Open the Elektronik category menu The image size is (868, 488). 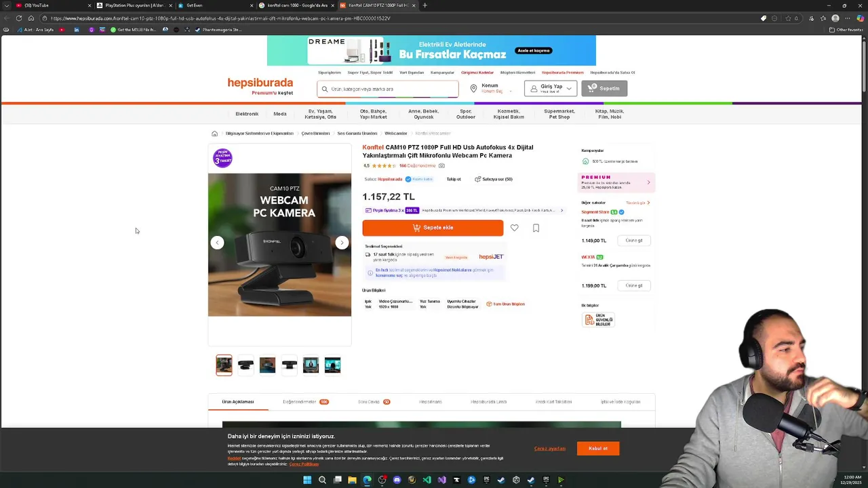(x=247, y=114)
